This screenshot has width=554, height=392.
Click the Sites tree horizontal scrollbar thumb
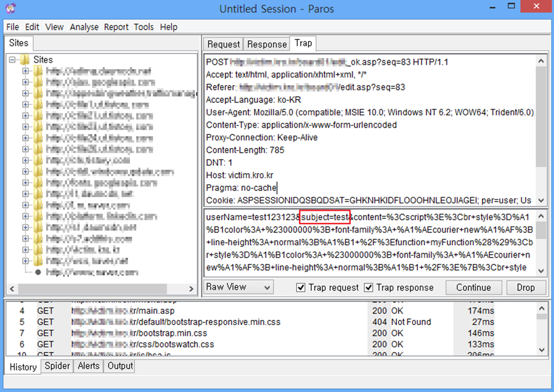[x=92, y=289]
